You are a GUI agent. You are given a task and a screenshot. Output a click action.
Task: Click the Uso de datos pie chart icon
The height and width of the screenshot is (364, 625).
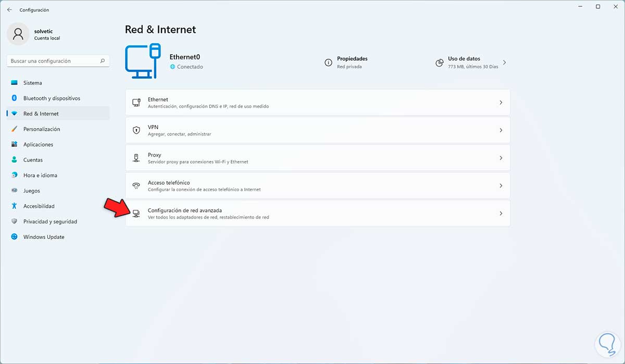(x=440, y=62)
